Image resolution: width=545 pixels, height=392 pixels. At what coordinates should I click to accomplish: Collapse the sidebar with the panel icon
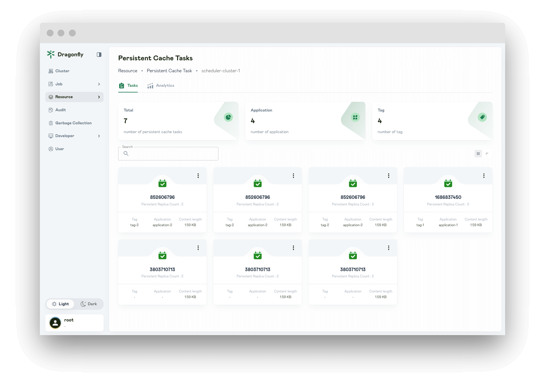99,55
